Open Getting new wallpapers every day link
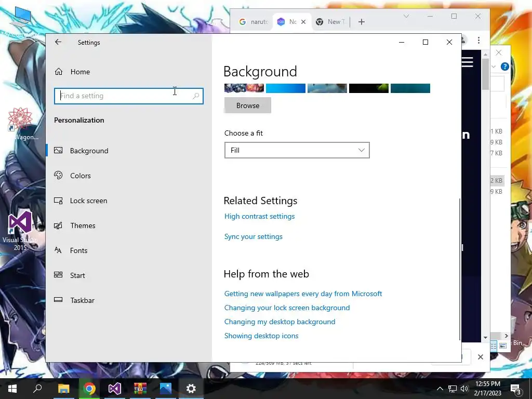 pyautogui.click(x=303, y=294)
